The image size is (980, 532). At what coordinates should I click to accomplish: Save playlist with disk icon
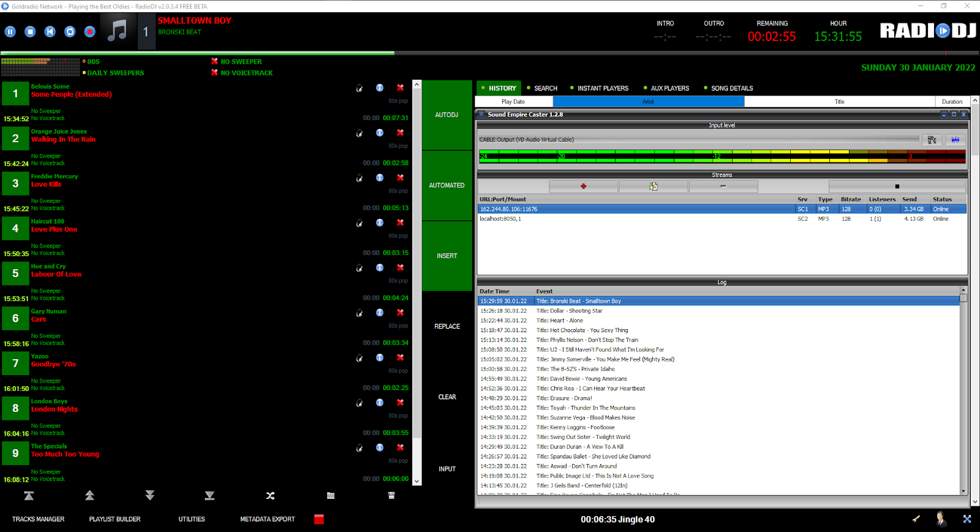click(391, 495)
